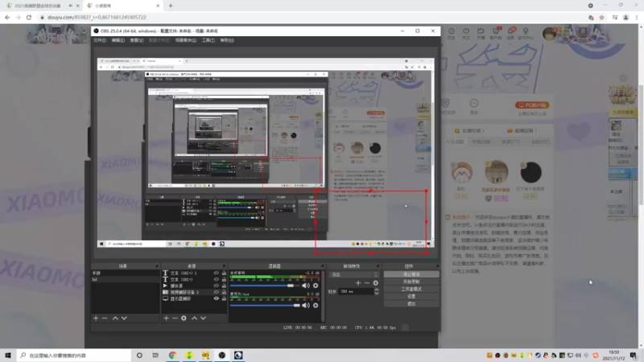The height and width of the screenshot is (362, 644).
Task: Pop out the sources dock panel
Action: pyautogui.click(x=224, y=266)
